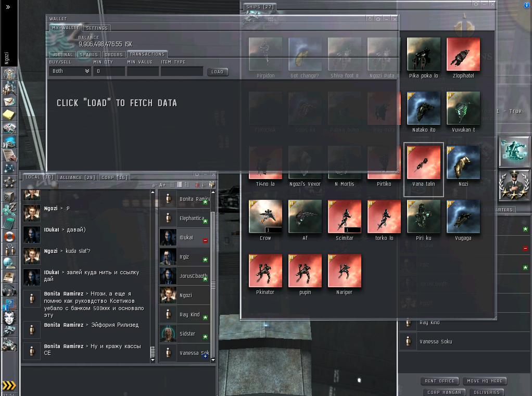Open the in-game Browser globe icon
The image size is (532, 396).
[9, 263]
